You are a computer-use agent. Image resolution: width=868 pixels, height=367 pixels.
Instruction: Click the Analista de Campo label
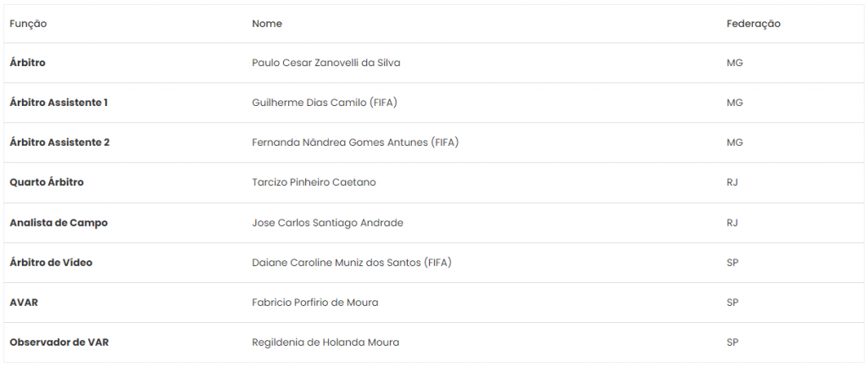pyautogui.click(x=58, y=223)
